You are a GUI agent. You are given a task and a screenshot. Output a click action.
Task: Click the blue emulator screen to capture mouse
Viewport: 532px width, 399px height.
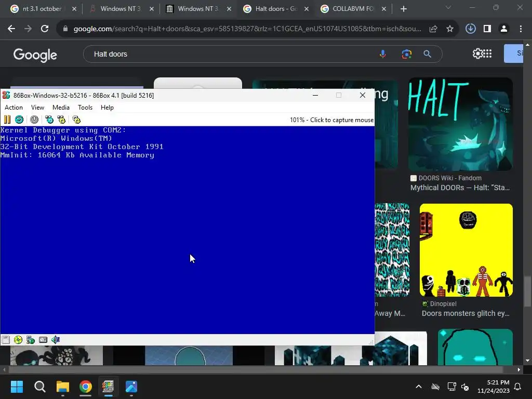tap(187, 230)
